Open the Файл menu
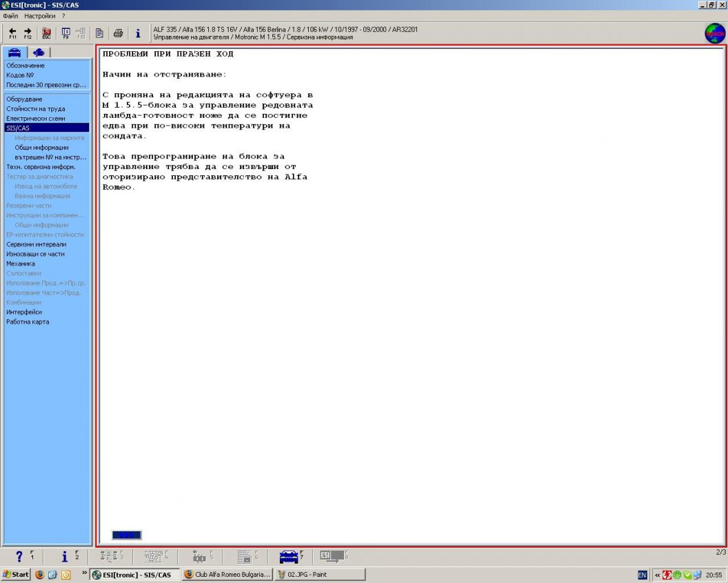 (x=10, y=15)
